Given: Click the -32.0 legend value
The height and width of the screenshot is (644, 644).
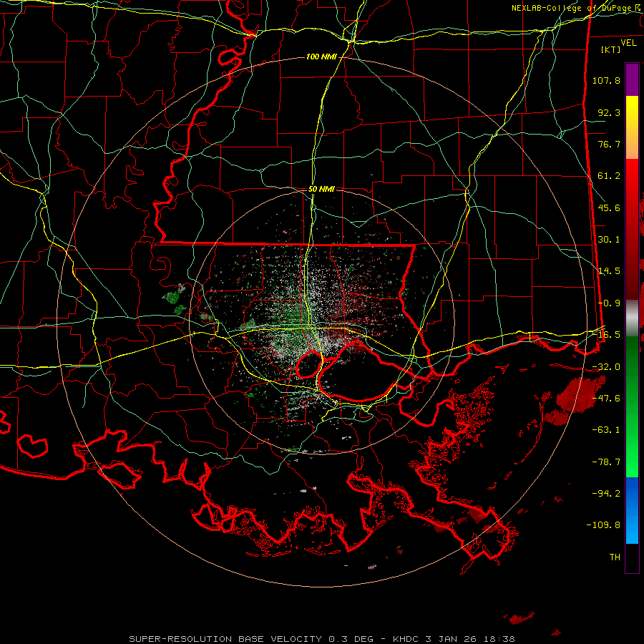Looking at the screenshot, I should [606, 367].
